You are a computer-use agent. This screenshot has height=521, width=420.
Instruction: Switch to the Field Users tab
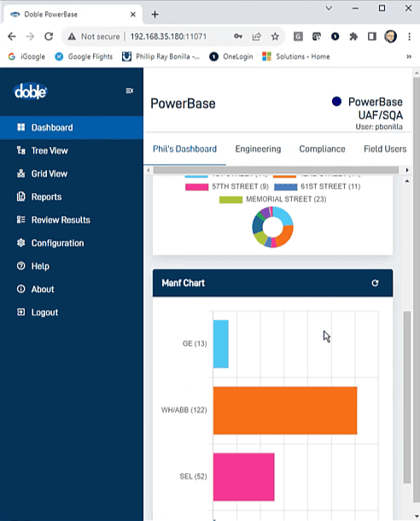385,149
